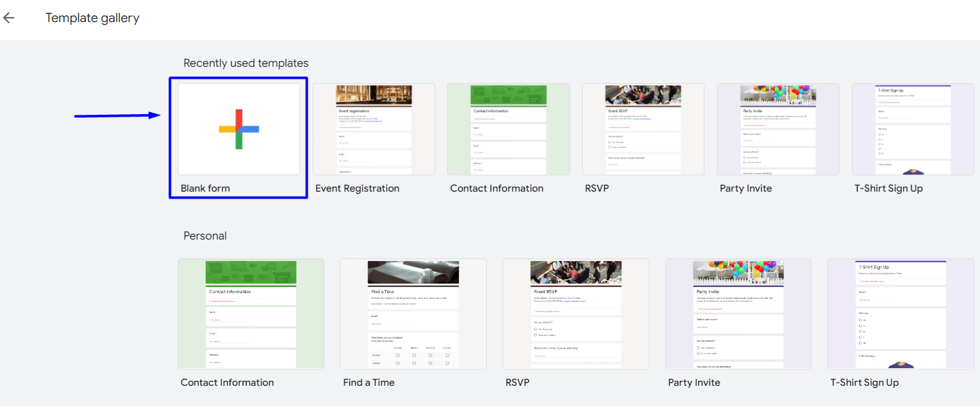Open Contact Information from Recently used templates
980x406 pixels.
pyautogui.click(x=508, y=129)
